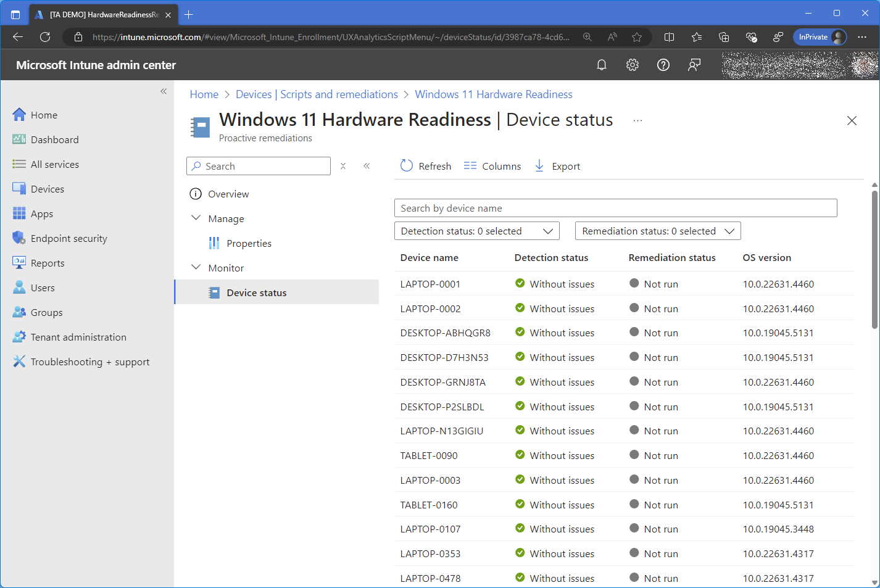880x588 pixels.
Task: Click the vertical scrollbar of device list
Action: (x=874, y=259)
